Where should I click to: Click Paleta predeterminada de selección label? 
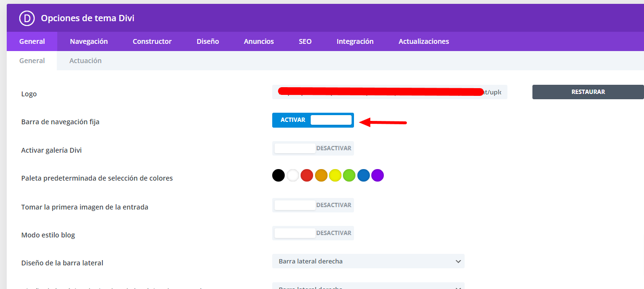coord(97,178)
